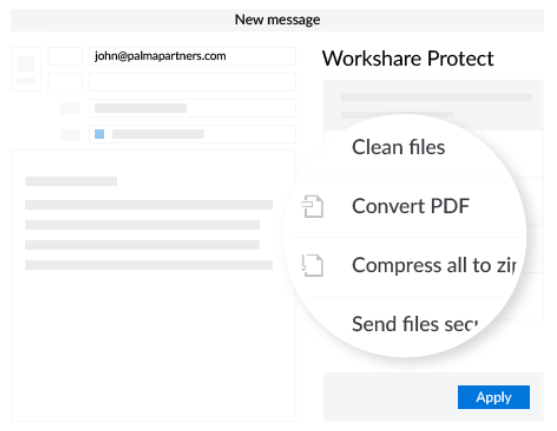Click the attachment field with blue icon
This screenshot has height=431, width=557.
pos(192,134)
